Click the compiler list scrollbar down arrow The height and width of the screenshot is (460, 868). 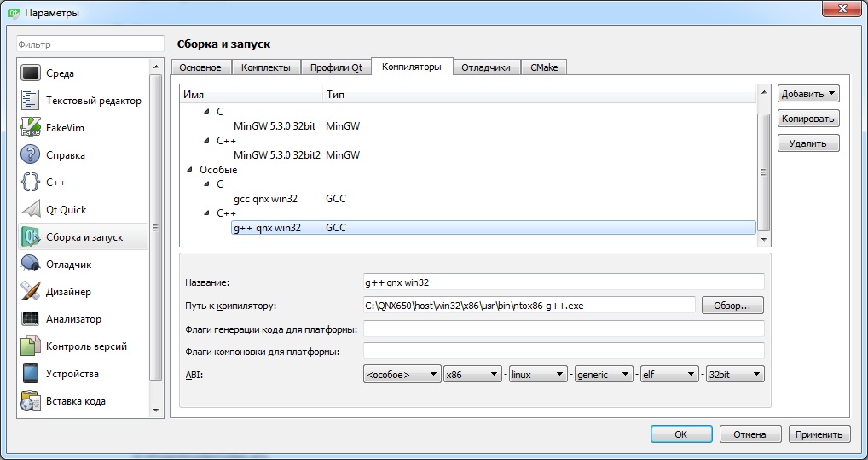(763, 240)
